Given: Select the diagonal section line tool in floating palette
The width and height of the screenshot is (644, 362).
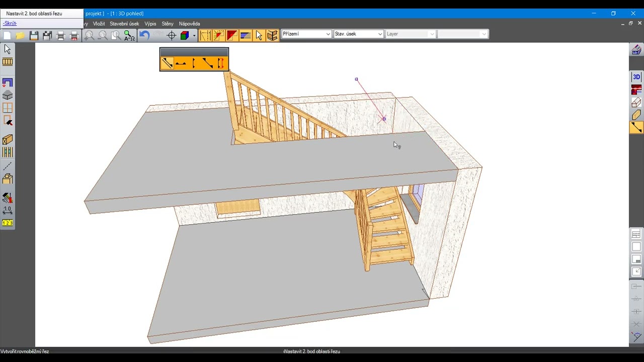Looking at the screenshot, I should click(168, 63).
